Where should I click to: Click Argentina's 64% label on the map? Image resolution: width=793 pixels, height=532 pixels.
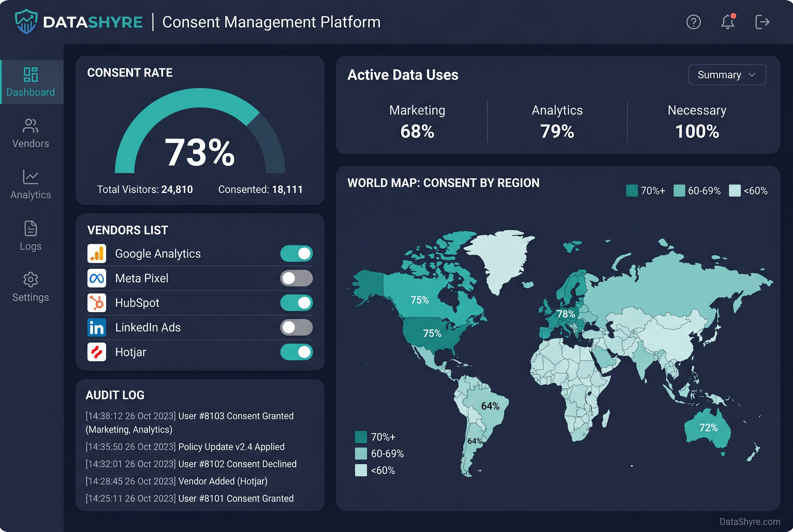(x=474, y=441)
